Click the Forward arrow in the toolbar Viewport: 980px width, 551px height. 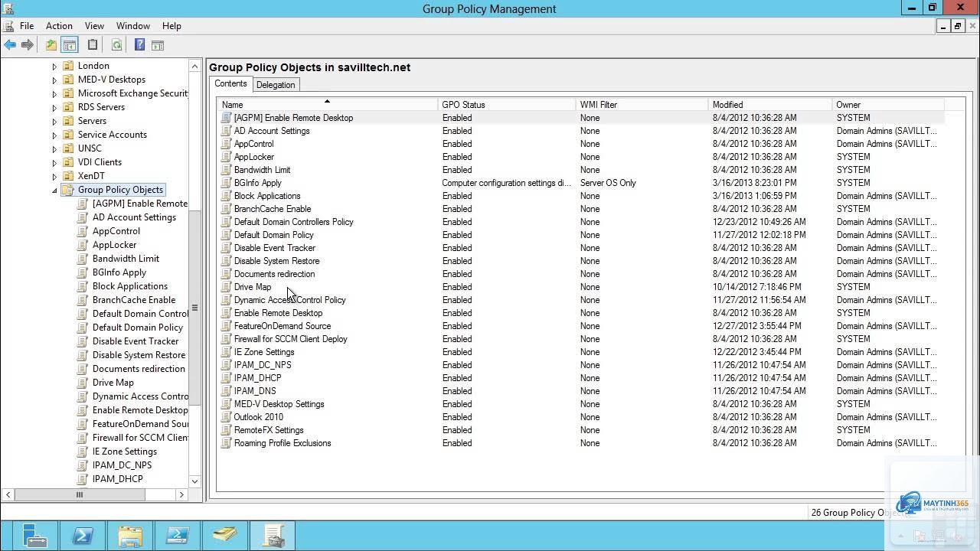tap(28, 45)
